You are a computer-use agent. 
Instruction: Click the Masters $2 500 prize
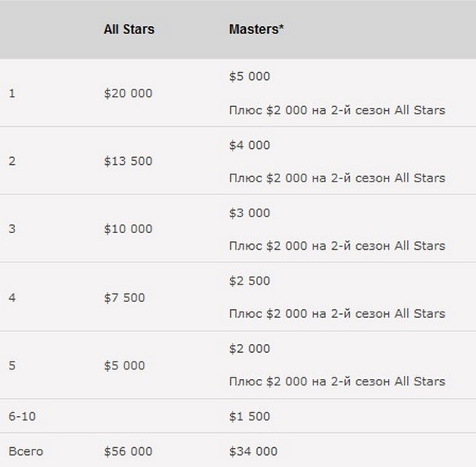point(250,281)
